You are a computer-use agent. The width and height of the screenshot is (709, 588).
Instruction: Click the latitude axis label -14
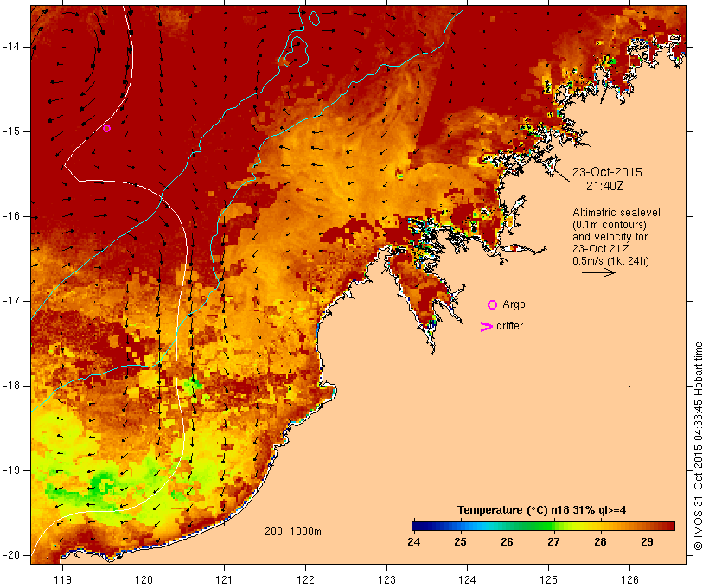11,47
